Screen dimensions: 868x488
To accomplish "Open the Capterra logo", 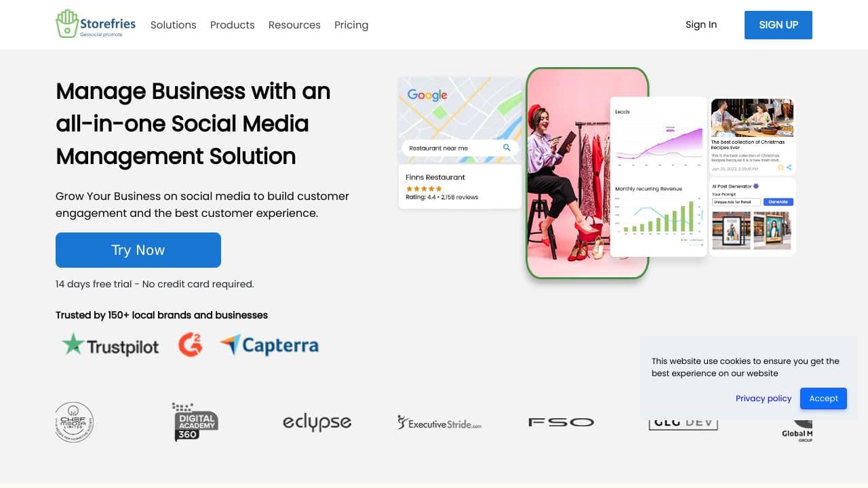I will click(x=269, y=345).
